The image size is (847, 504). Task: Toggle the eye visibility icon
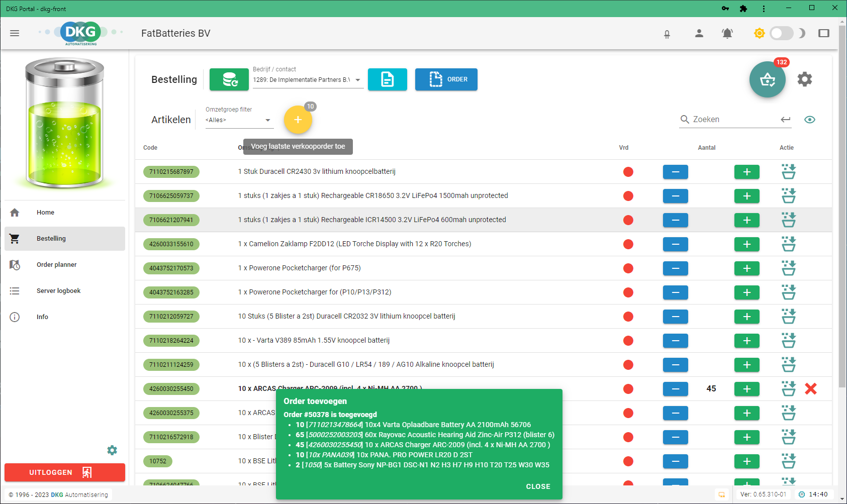click(810, 120)
